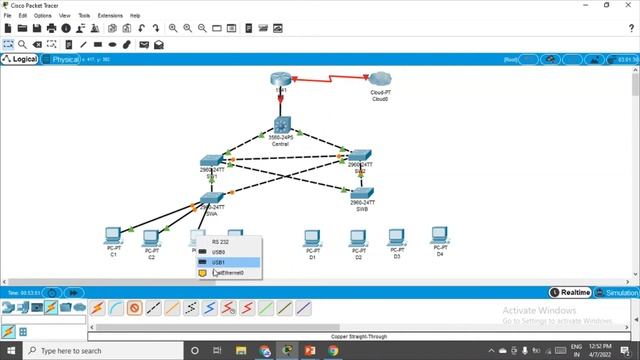Add a Simple PDU envelope

144,44
